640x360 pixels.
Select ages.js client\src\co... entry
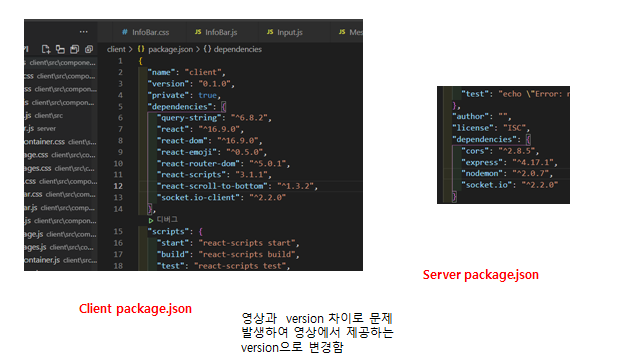61,247
